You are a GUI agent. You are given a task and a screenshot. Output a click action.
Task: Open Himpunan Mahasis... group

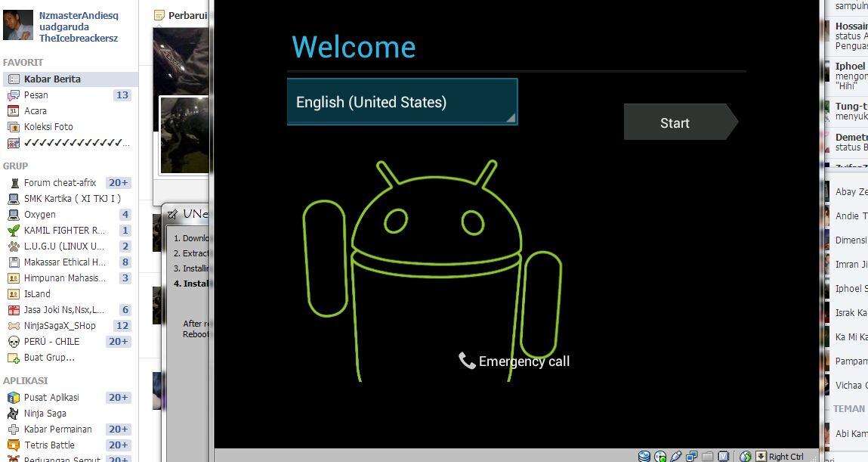point(65,278)
